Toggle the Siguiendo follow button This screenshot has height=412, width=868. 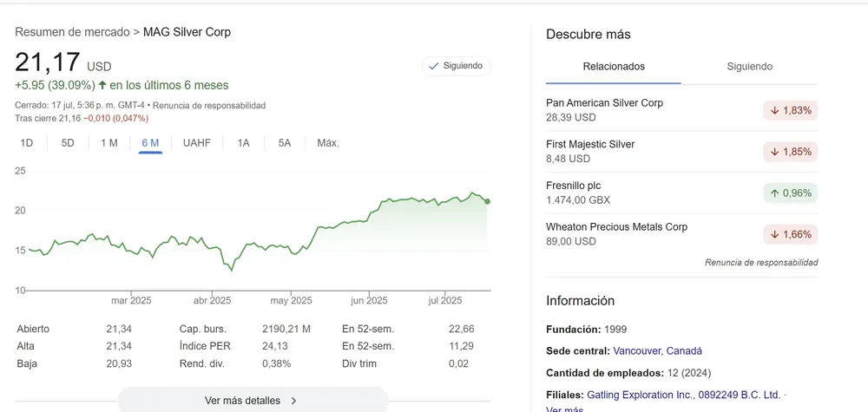pos(457,66)
